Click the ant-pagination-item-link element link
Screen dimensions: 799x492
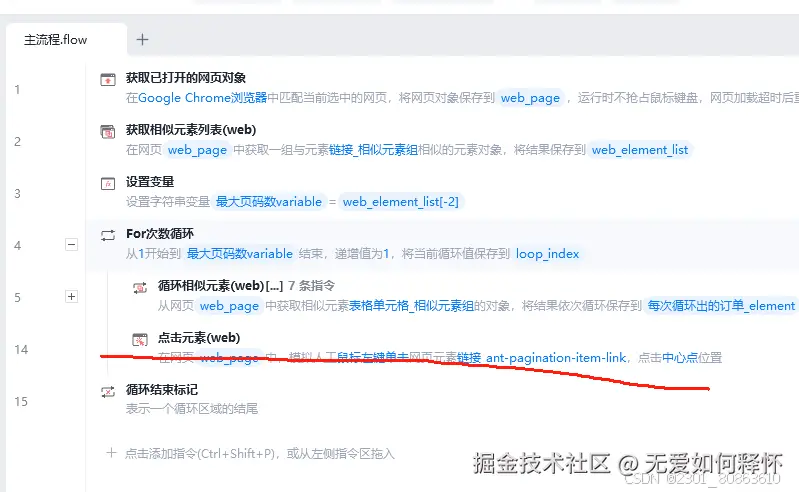(541, 358)
